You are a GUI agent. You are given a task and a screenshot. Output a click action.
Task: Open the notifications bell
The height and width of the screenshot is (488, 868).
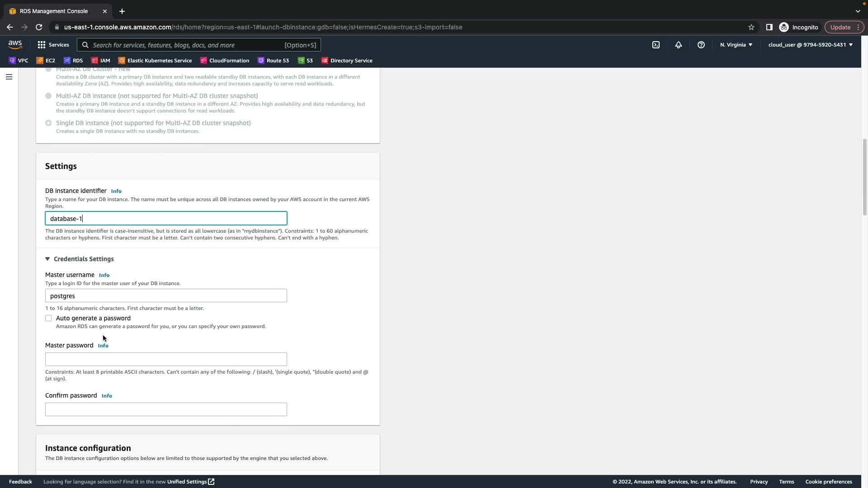[x=678, y=45]
